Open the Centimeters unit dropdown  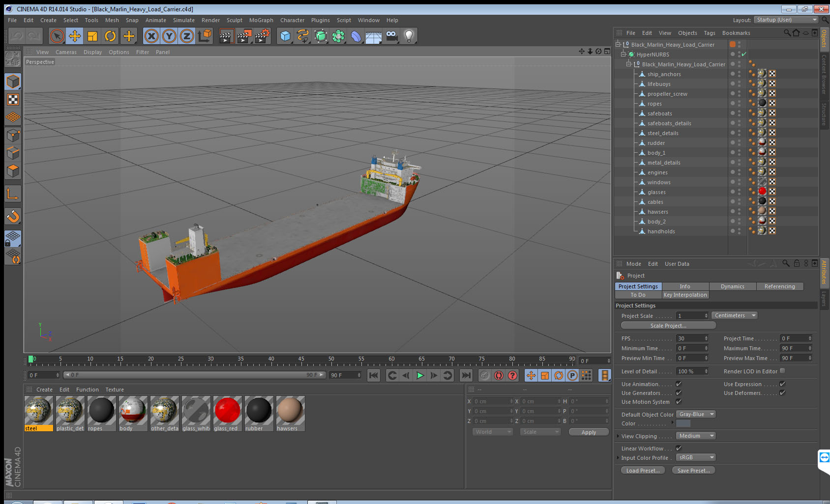[734, 315]
